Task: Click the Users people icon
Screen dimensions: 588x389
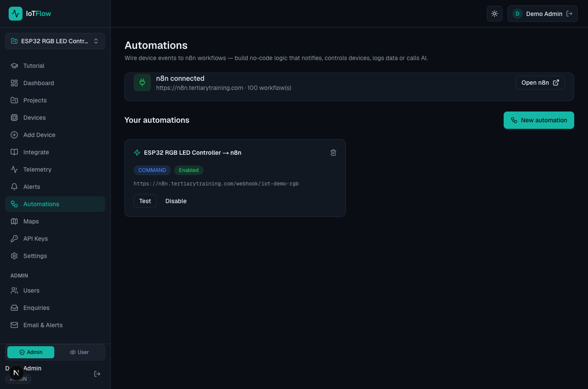Action: (x=14, y=290)
